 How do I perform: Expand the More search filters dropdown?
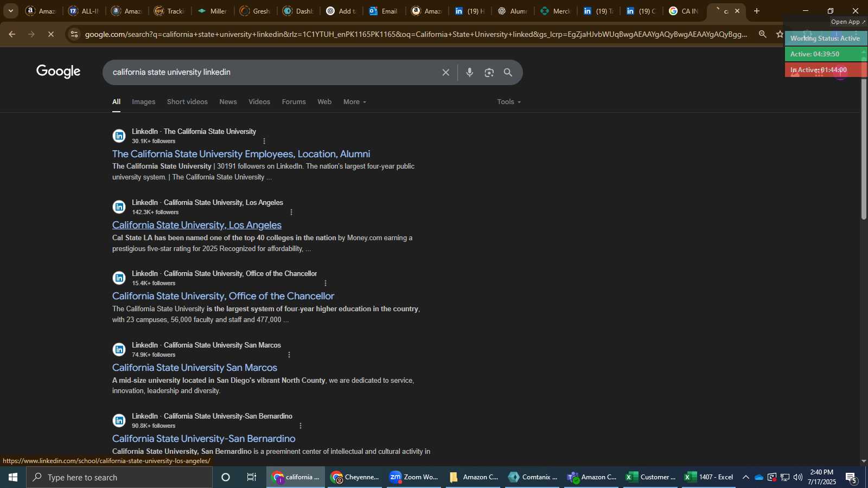point(355,102)
